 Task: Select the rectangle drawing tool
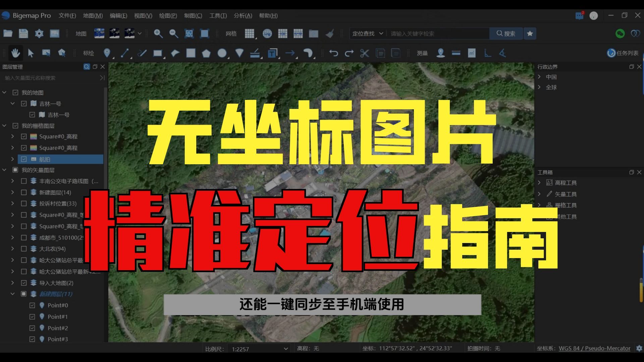158,53
